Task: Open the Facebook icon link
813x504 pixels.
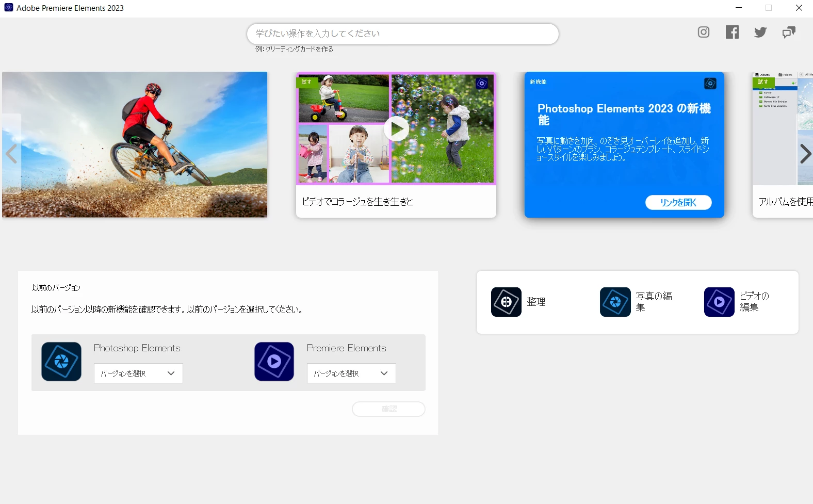Action: [x=732, y=32]
